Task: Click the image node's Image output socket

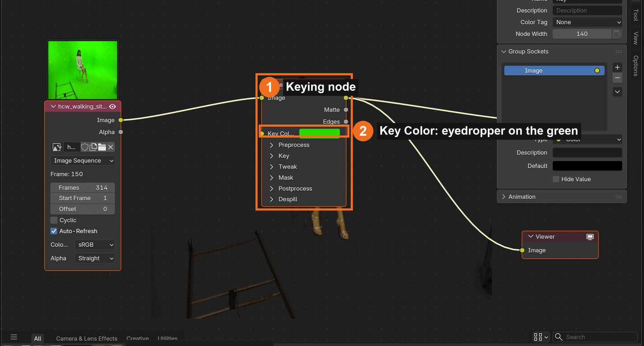Action: coord(121,120)
